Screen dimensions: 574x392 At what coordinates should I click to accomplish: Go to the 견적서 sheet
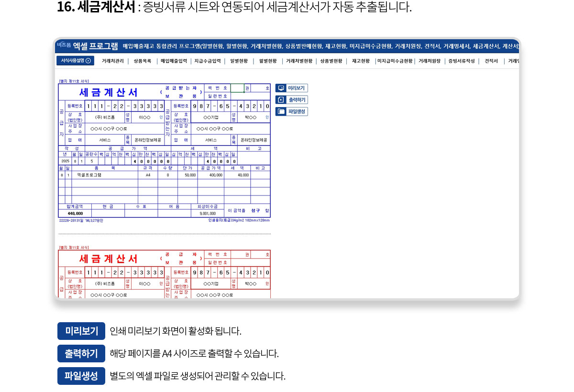(491, 61)
